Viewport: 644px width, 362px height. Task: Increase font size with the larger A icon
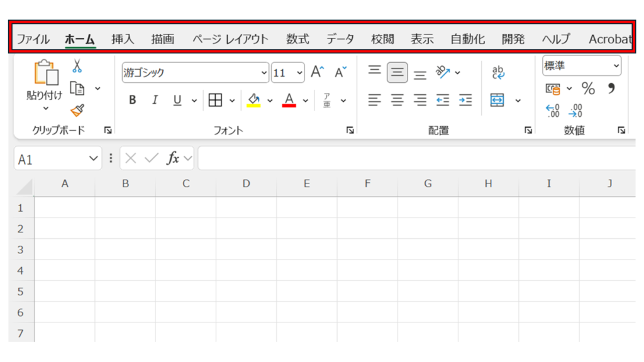[x=318, y=72]
